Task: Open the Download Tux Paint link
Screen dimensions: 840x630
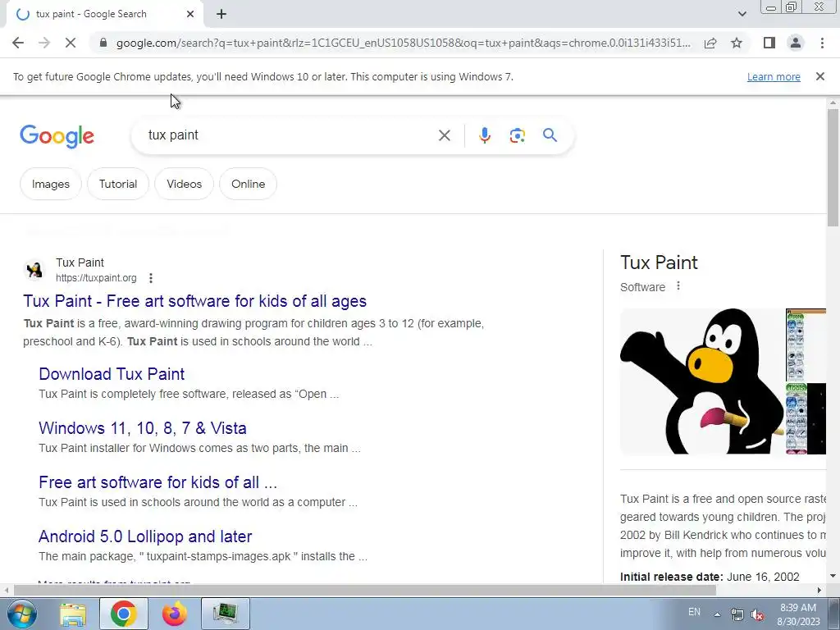Action: [112, 374]
